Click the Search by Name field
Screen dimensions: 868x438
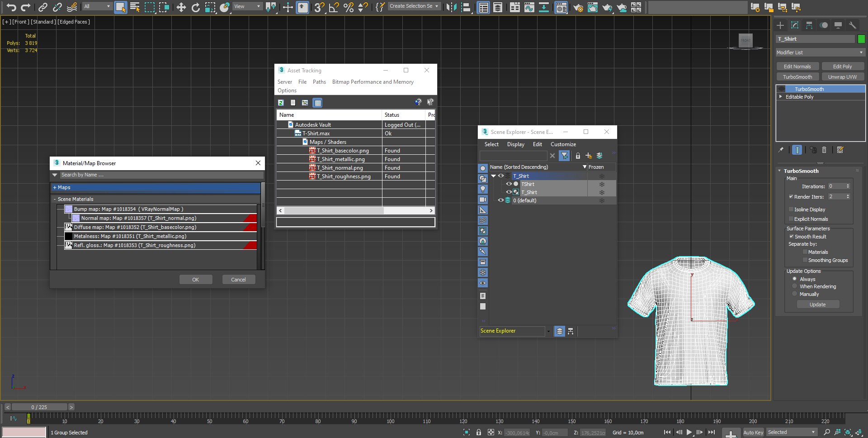(x=161, y=175)
